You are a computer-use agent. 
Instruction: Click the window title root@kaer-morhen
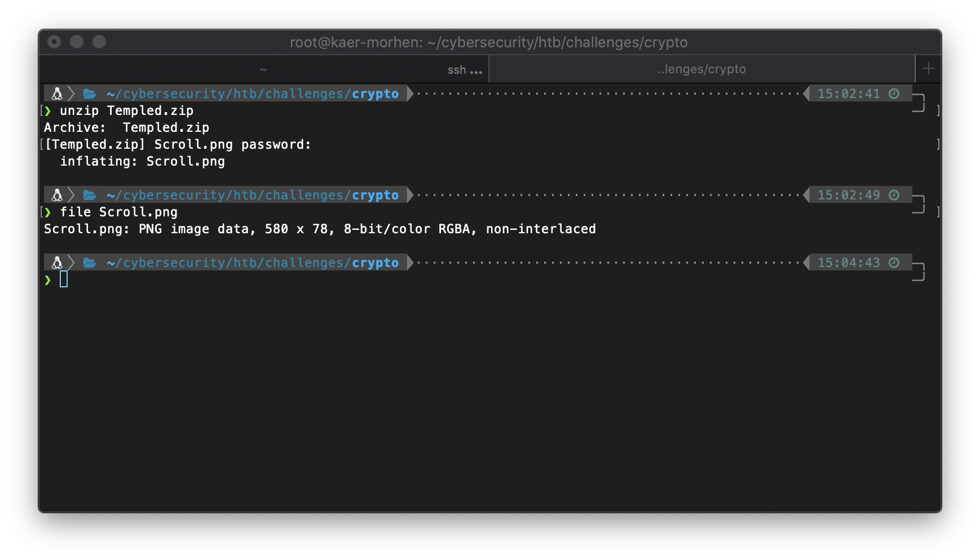click(x=489, y=42)
